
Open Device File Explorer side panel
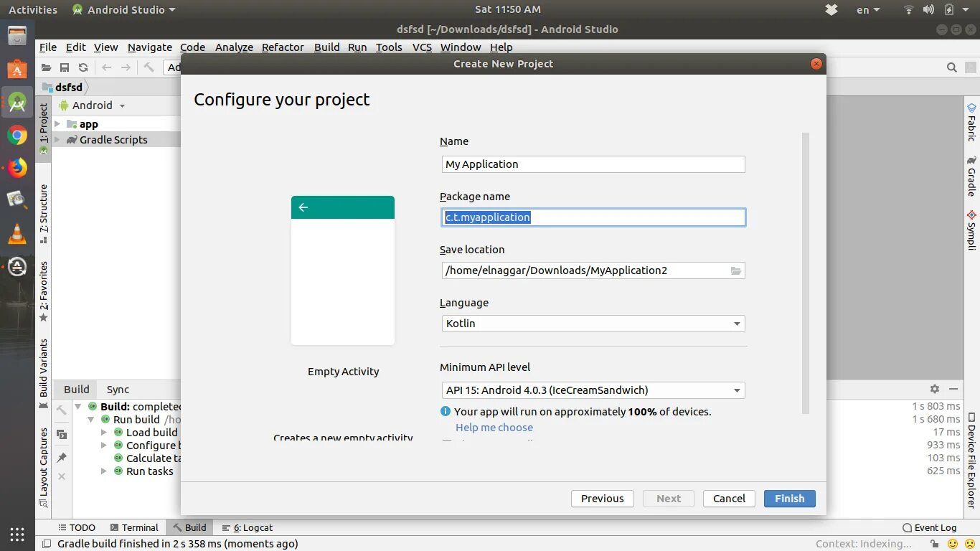coord(971,461)
